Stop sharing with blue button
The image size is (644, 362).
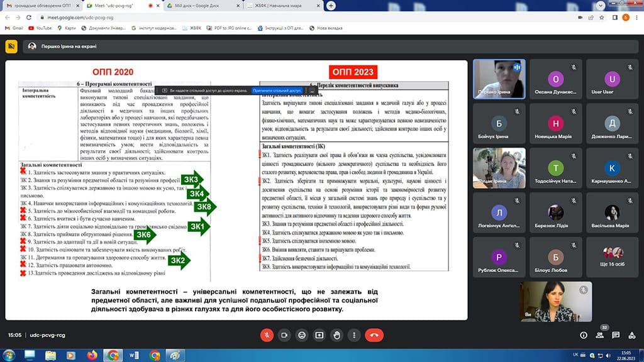coord(277,90)
